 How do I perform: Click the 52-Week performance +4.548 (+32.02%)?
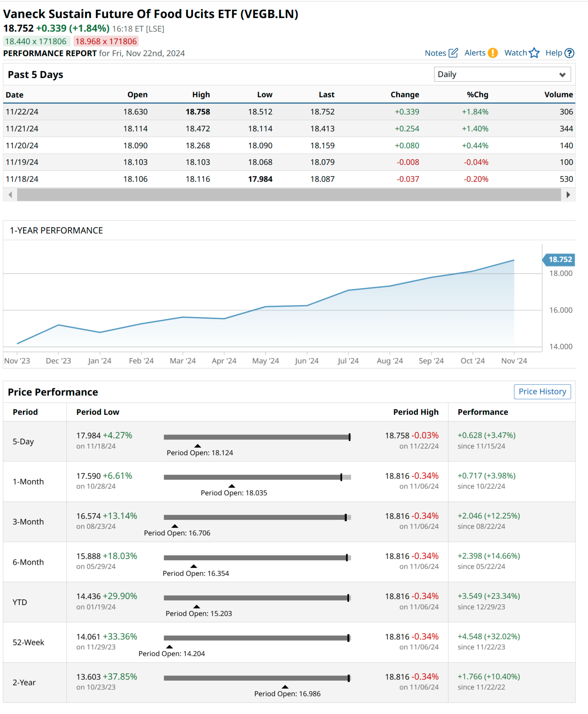click(x=489, y=636)
